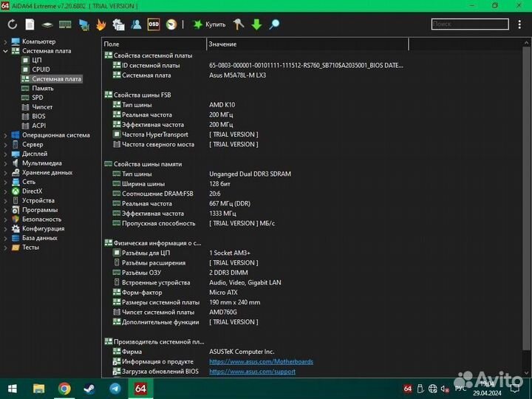Expand the Мультимедиа tree node
The height and width of the screenshot is (399, 532).
pyautogui.click(x=5, y=163)
